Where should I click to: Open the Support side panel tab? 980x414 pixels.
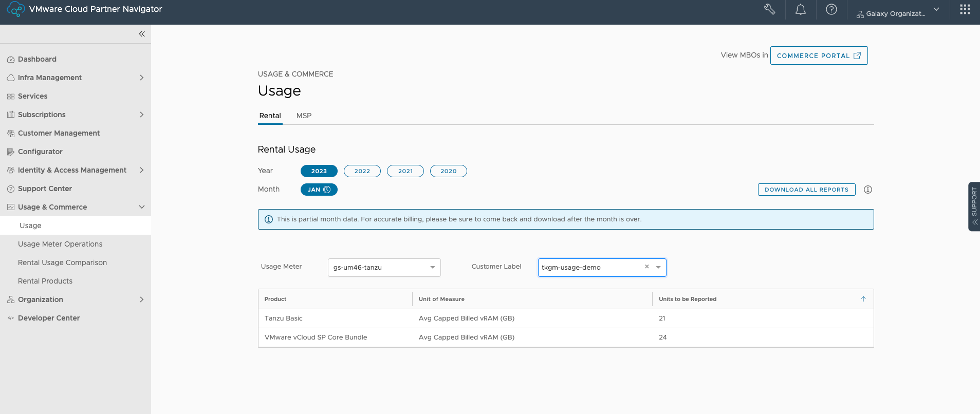coord(974,206)
